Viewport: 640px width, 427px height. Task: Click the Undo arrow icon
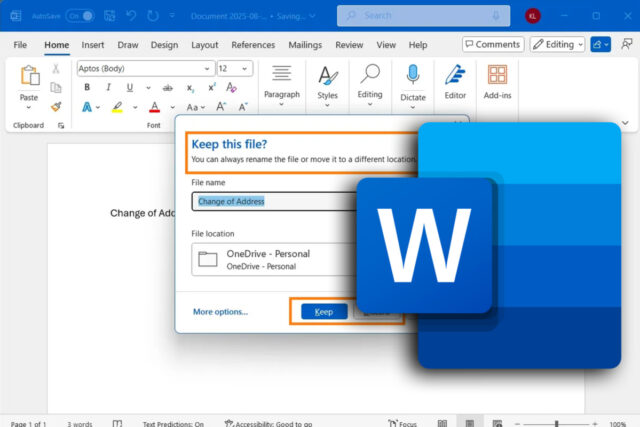coord(131,16)
